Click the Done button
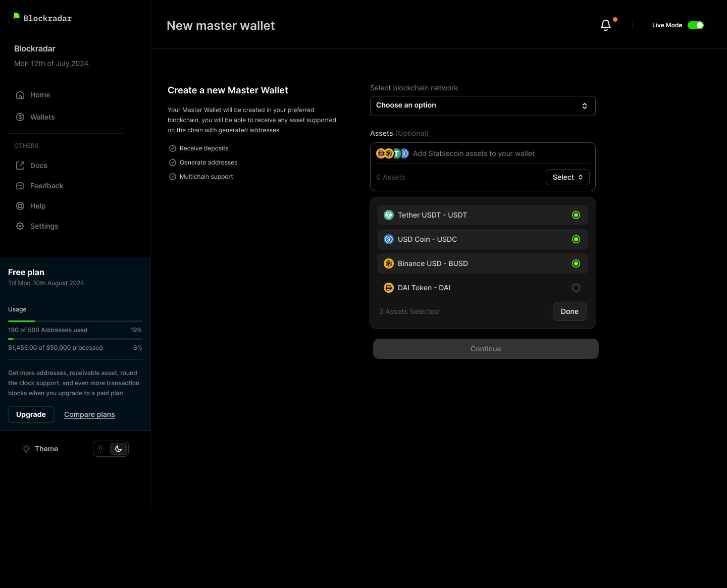Viewport: 727px width, 588px height. pyautogui.click(x=569, y=311)
